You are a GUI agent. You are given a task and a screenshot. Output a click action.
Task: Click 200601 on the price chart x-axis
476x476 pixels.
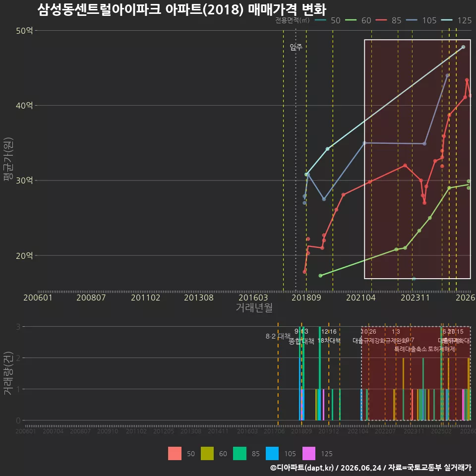click(x=38, y=297)
